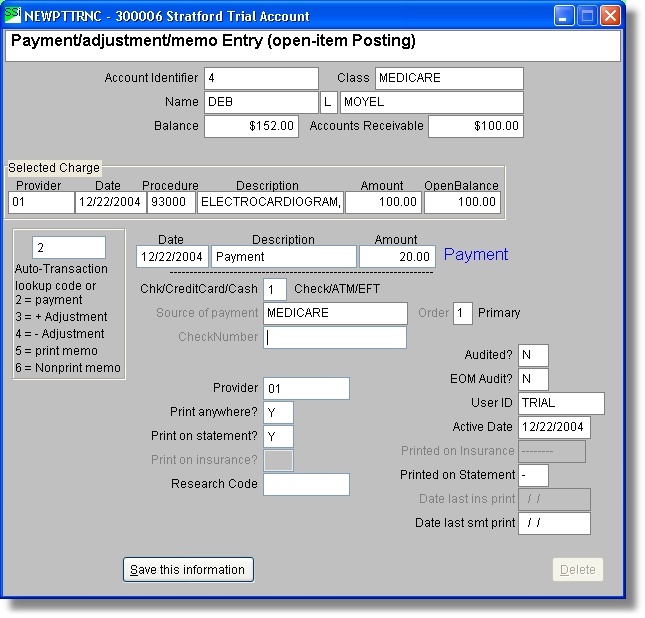Click the lower Provider field 01
Screen dimensions: 645x618
click(x=306, y=388)
